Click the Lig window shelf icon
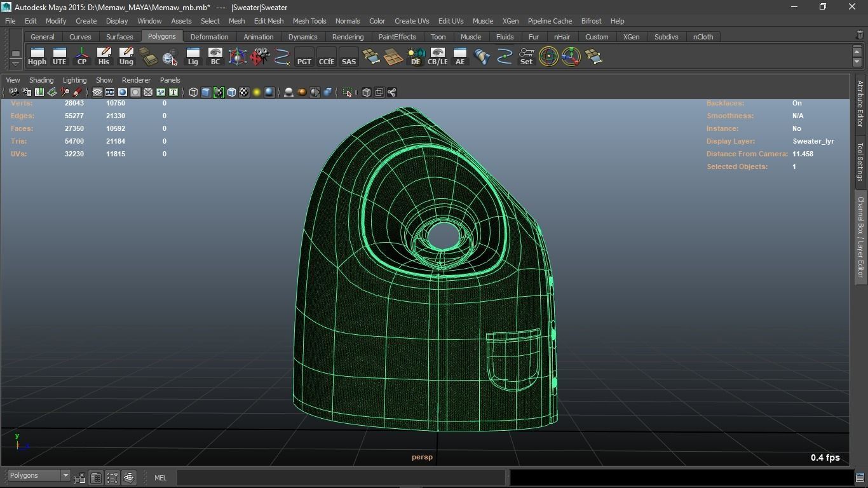868x488 pixels. coord(193,57)
